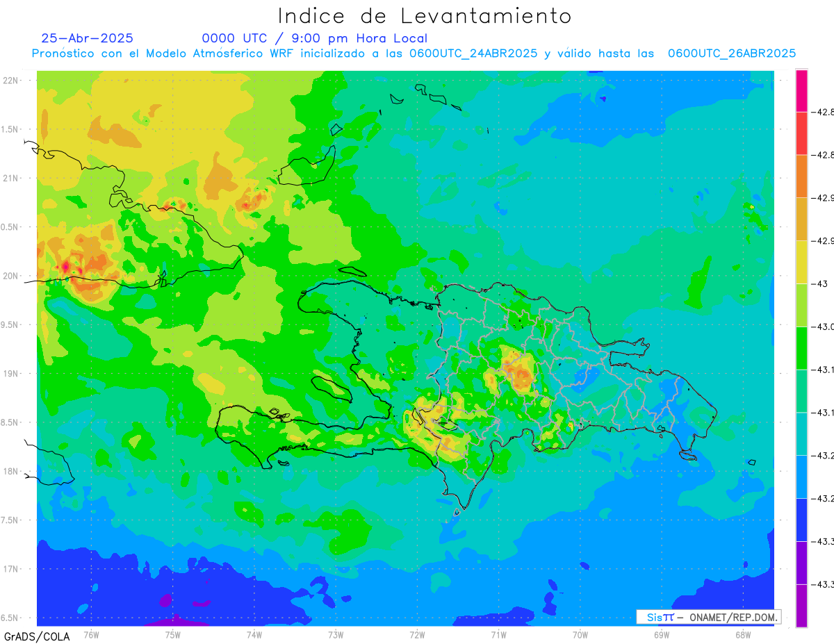The image size is (834, 644).
Task: Pick the dark purple bottom colorbar segment
Action: pos(801,606)
